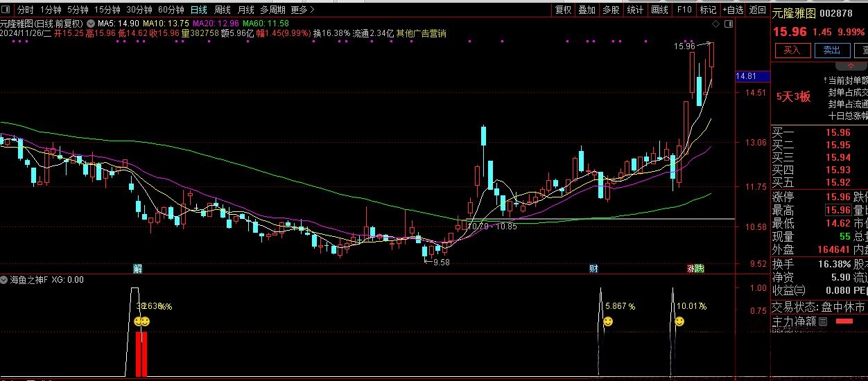Viewport: 868px width, 381px height.
Task: Expand the 海鱼之神F indicator dropdown arrow
Action: [x=5, y=280]
